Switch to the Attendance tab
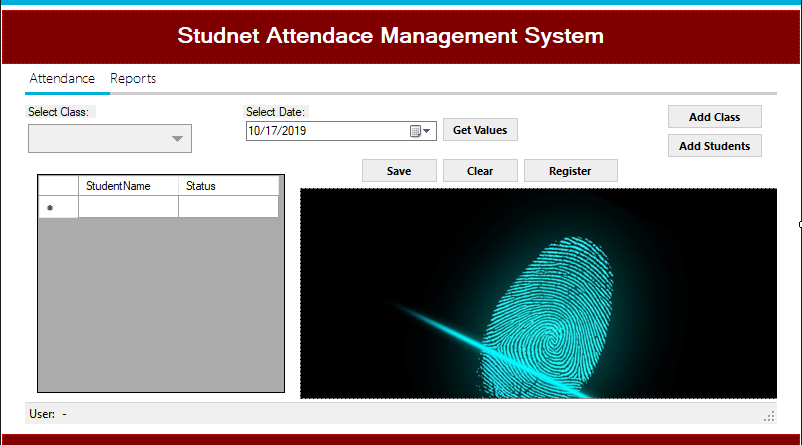This screenshot has width=802, height=445. pos(62,78)
